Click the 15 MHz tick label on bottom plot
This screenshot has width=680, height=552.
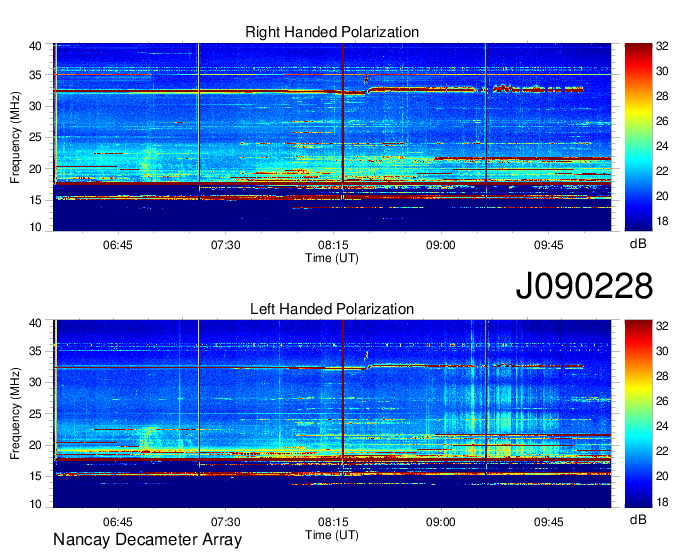pyautogui.click(x=36, y=477)
